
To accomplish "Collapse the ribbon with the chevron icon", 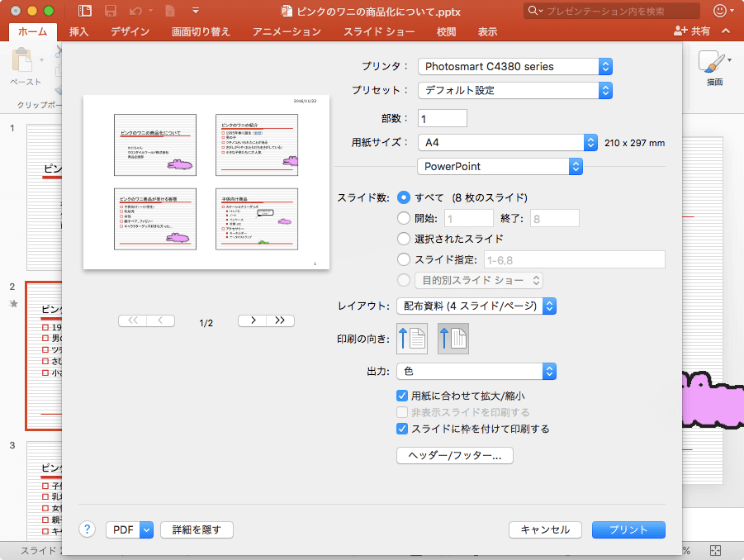I will pos(726,31).
